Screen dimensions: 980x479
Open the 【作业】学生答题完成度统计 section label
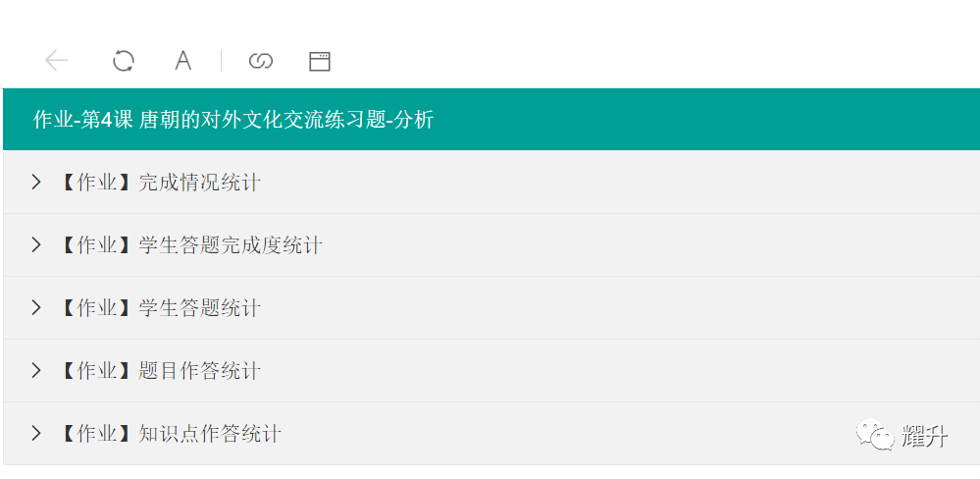[x=190, y=245]
